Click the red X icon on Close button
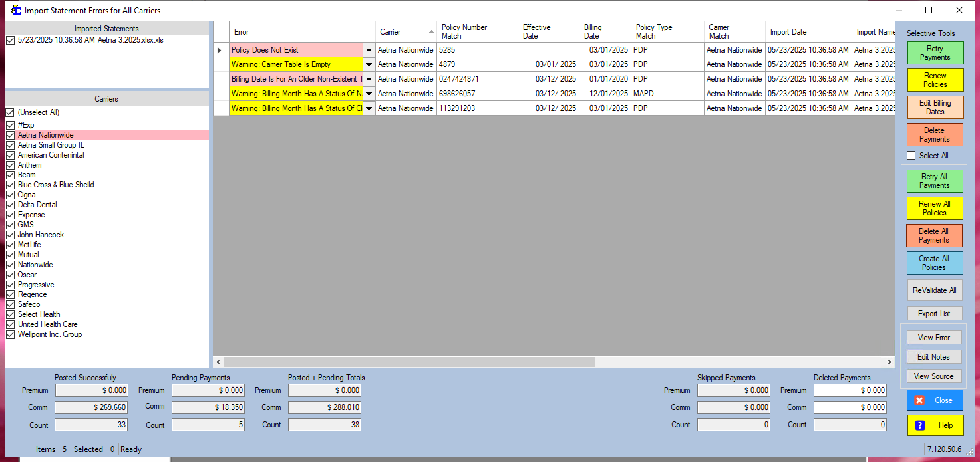Image resolution: width=980 pixels, height=462 pixels. coord(919,400)
